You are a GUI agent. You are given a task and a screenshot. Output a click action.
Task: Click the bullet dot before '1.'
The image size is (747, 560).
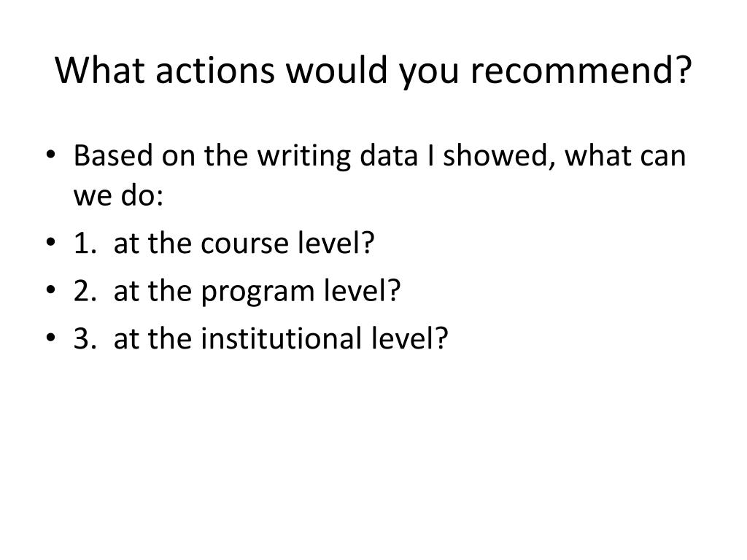(x=52, y=241)
